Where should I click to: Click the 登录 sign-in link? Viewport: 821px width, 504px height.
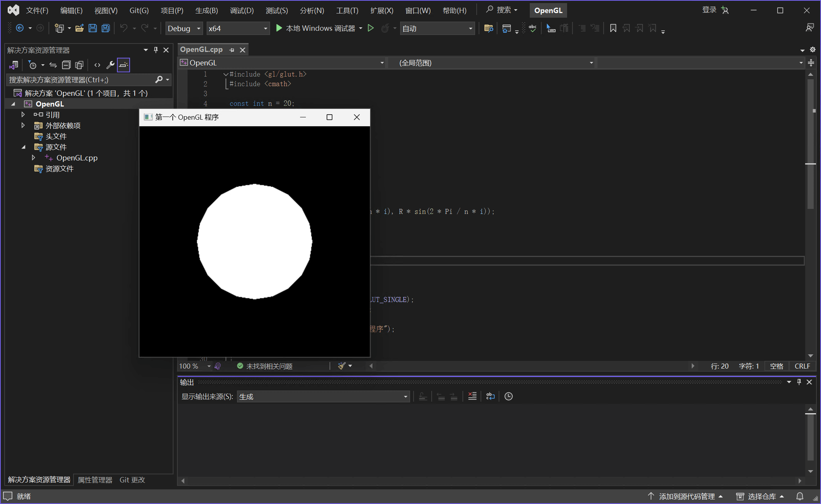(x=709, y=10)
